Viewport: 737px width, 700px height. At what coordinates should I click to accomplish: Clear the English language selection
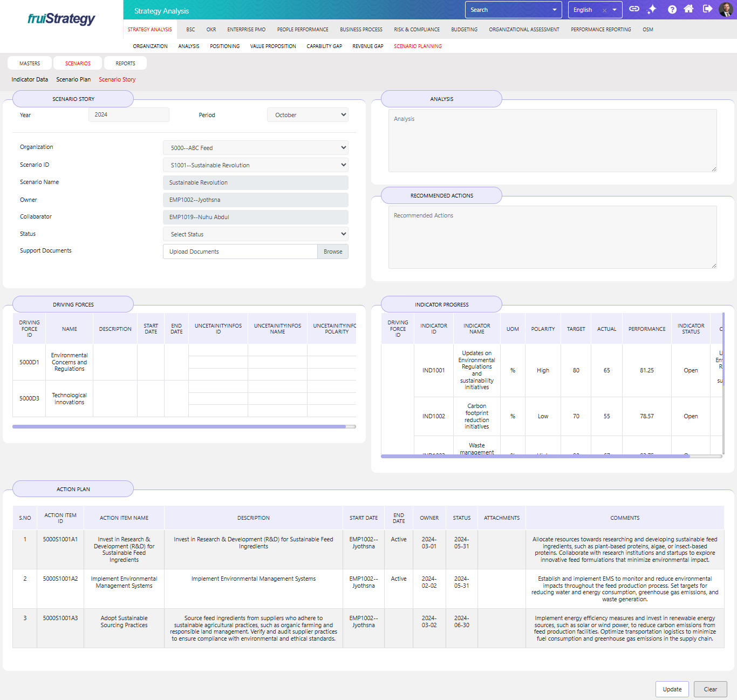click(x=604, y=10)
